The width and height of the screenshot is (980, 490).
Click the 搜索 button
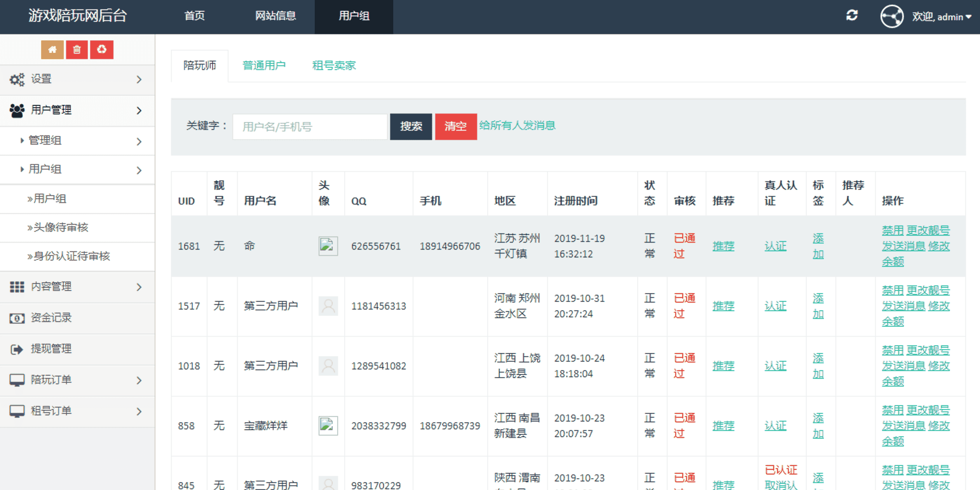(x=411, y=126)
